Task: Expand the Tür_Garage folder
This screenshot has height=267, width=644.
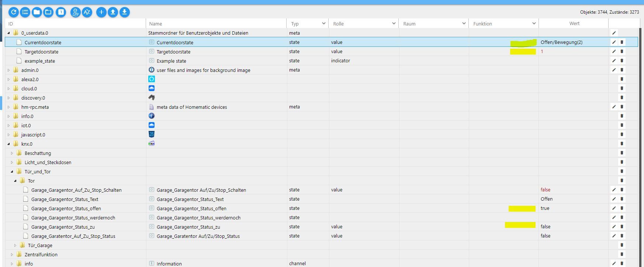Action: [x=15, y=245]
